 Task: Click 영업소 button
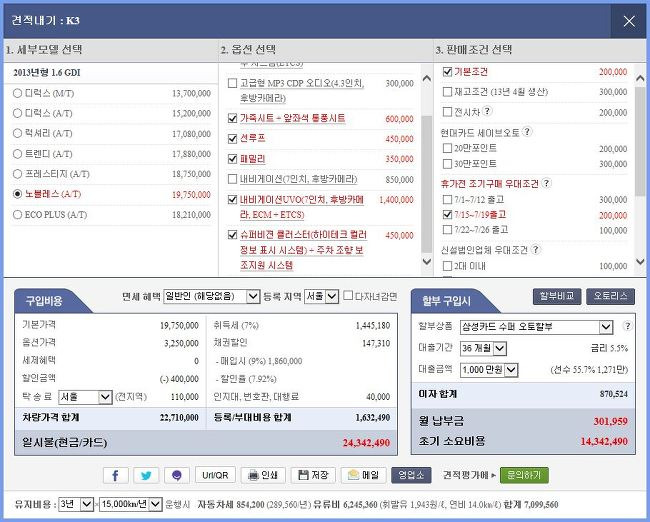click(x=411, y=475)
